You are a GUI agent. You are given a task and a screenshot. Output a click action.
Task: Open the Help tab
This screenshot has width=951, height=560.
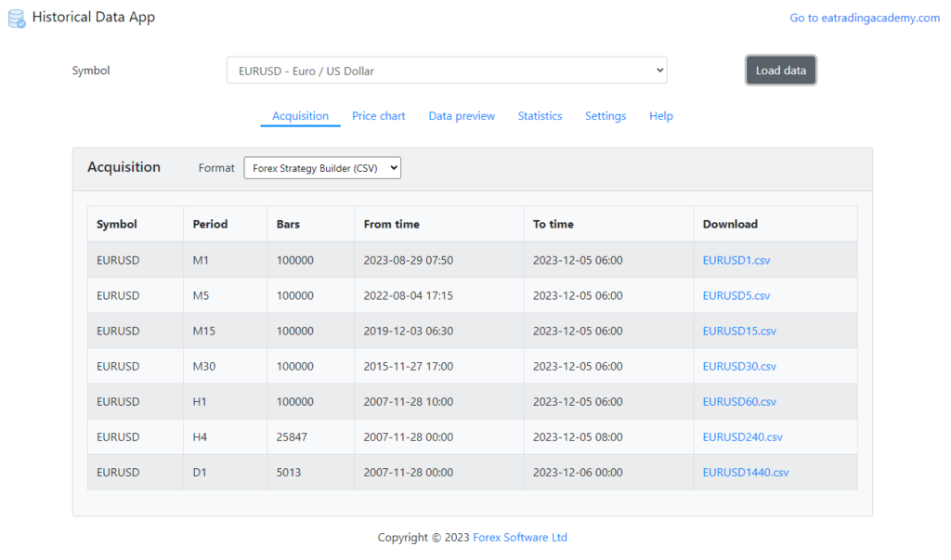[661, 115]
